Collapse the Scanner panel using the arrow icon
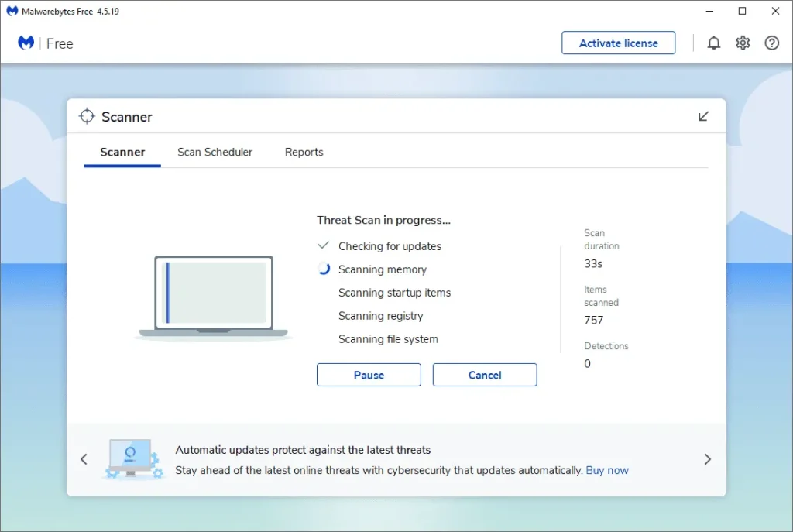The image size is (793, 532). (x=703, y=116)
